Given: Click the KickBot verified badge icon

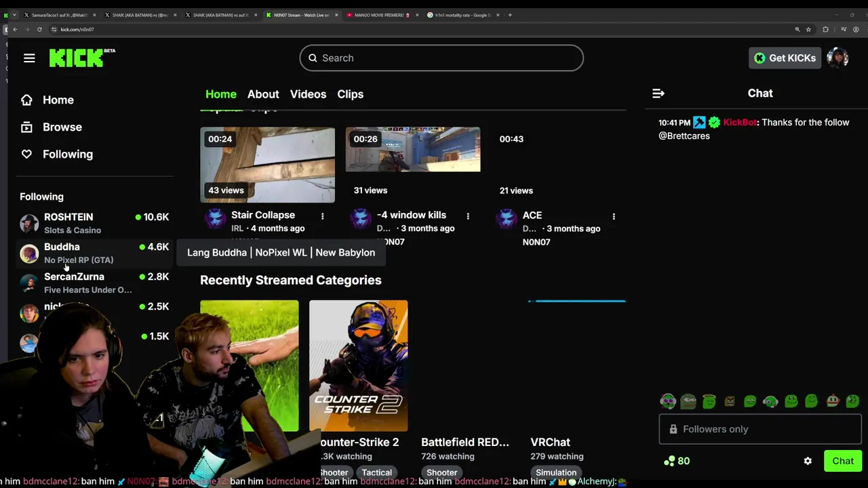Looking at the screenshot, I should click(714, 123).
